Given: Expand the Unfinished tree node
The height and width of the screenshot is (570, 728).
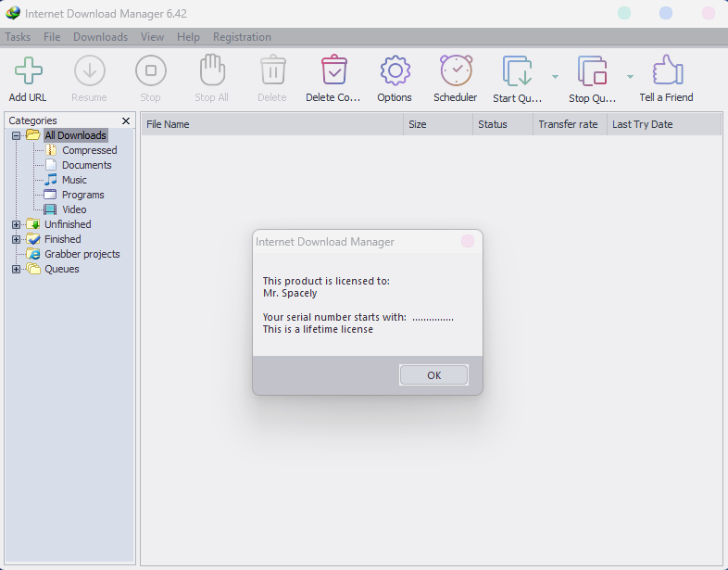Looking at the screenshot, I should click(x=17, y=224).
